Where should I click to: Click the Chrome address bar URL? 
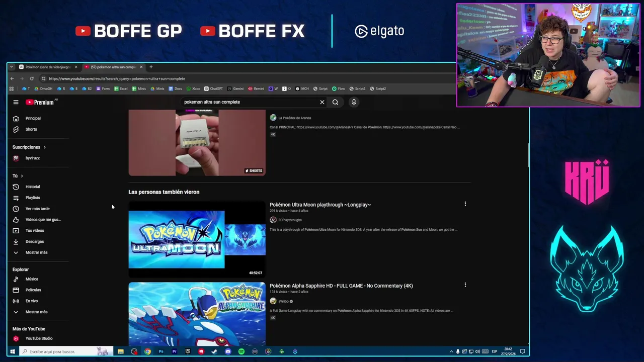(x=117, y=78)
